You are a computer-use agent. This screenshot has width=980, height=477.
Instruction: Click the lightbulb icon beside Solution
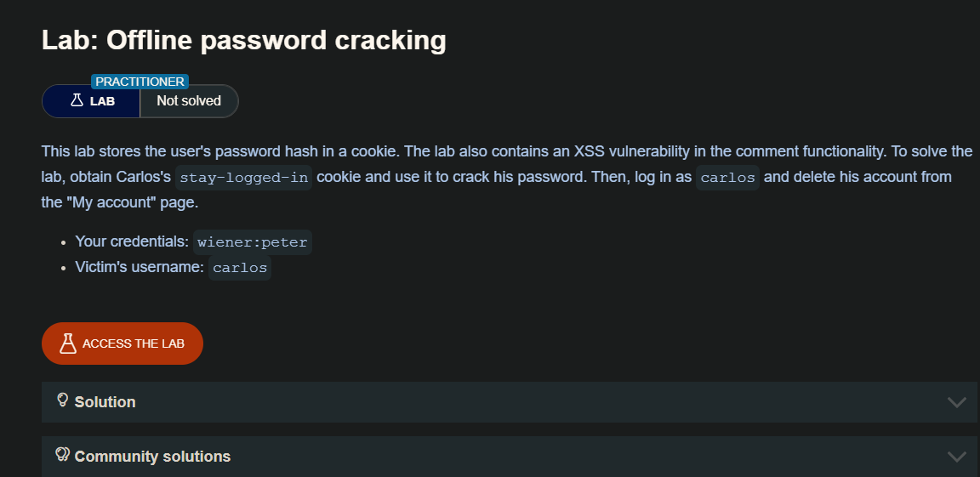pyautogui.click(x=62, y=400)
